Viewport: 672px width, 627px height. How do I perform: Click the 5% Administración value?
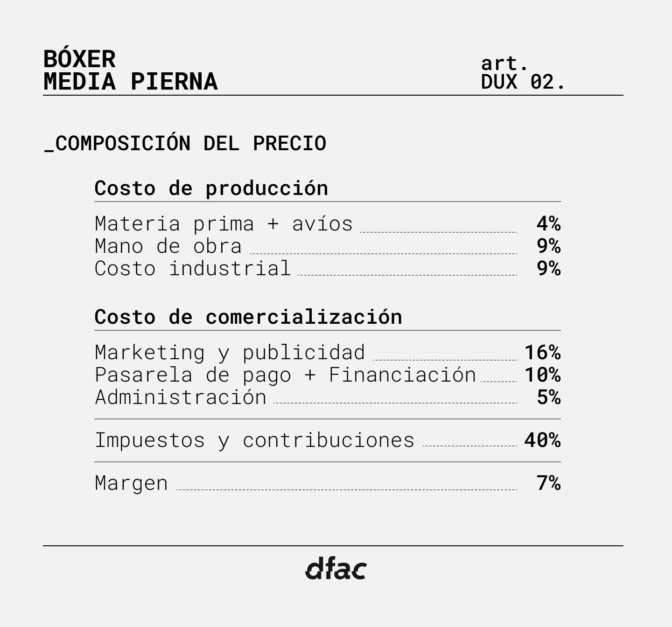coord(548,397)
